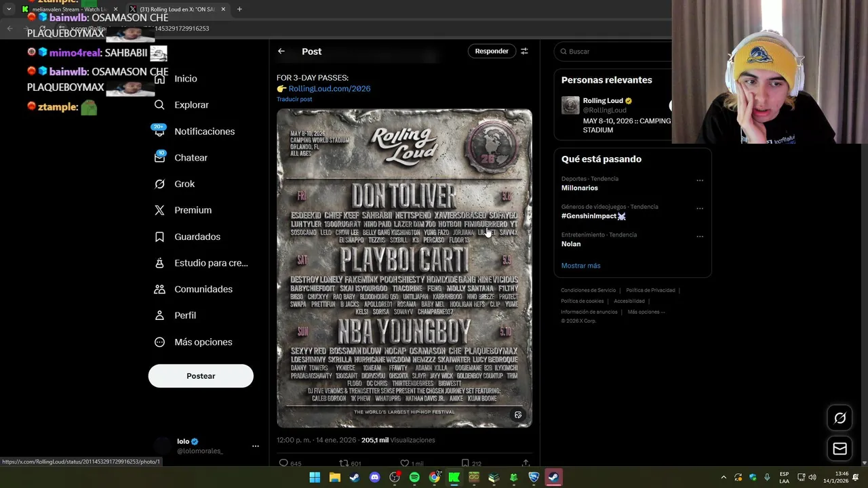Open Discord from the taskbar
The width and height of the screenshot is (868, 488).
(374, 478)
